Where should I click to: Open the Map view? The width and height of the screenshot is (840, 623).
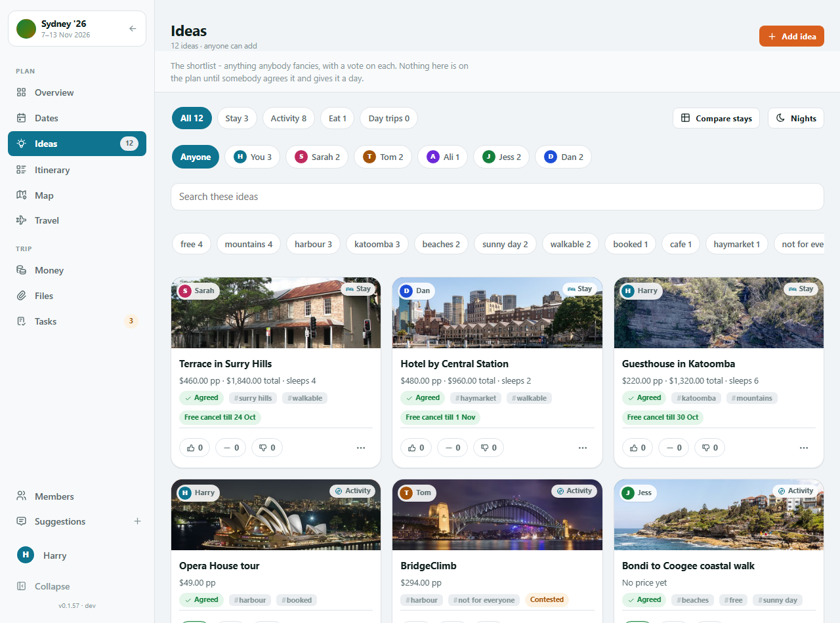click(x=77, y=195)
